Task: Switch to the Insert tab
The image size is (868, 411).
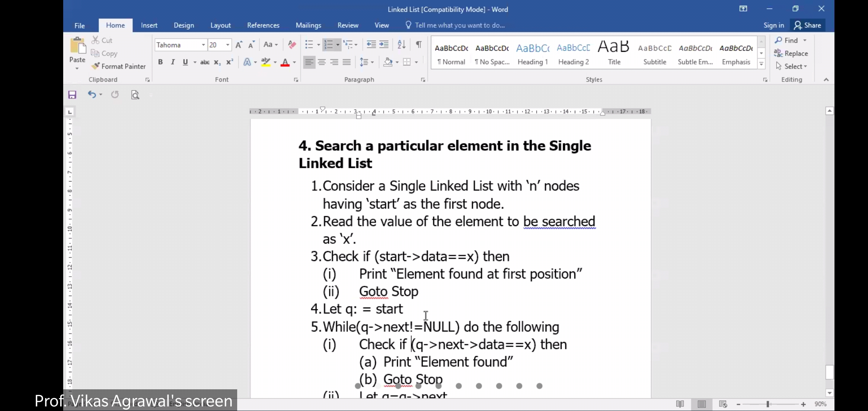Action: tap(149, 25)
